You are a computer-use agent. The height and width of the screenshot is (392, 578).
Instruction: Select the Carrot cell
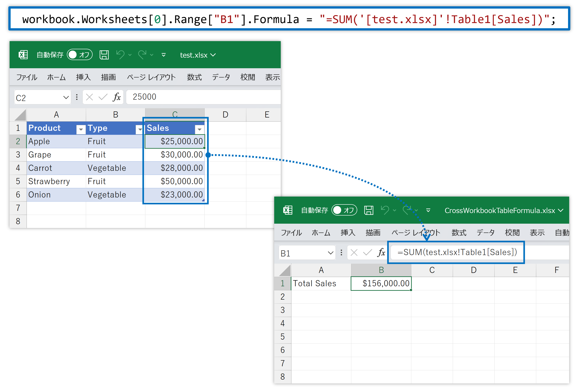click(x=56, y=168)
